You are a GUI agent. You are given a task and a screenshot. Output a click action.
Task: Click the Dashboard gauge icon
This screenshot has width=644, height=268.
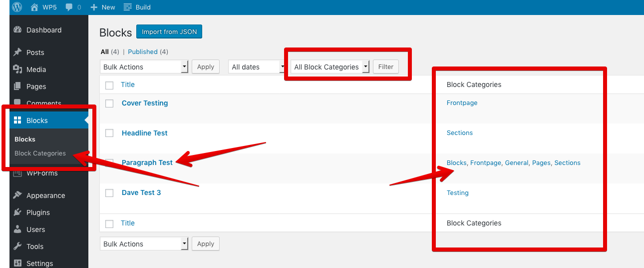18,30
